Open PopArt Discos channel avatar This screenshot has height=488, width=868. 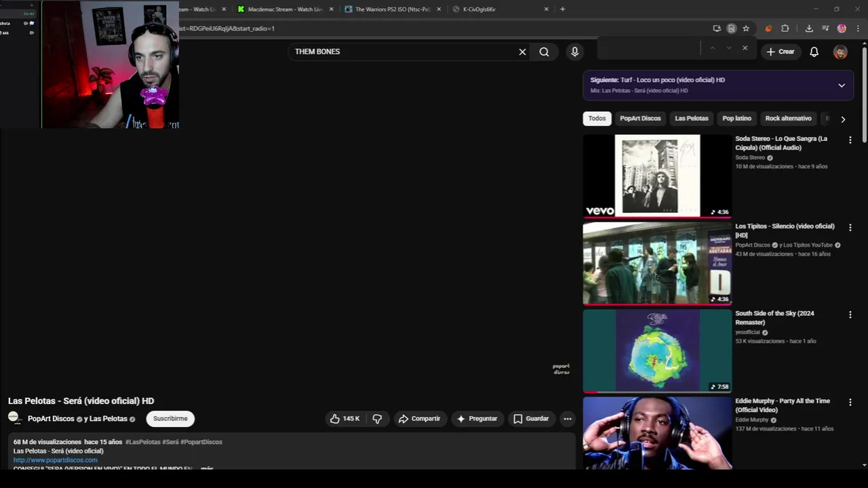(14, 418)
